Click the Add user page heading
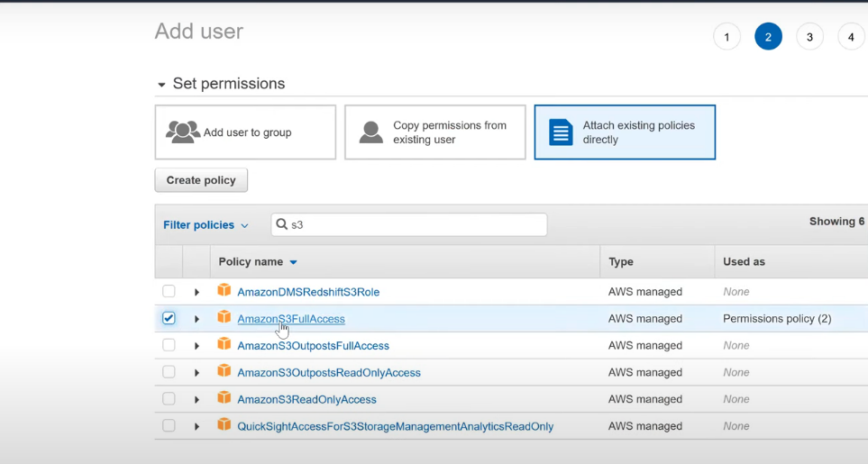868x464 pixels. point(198,31)
